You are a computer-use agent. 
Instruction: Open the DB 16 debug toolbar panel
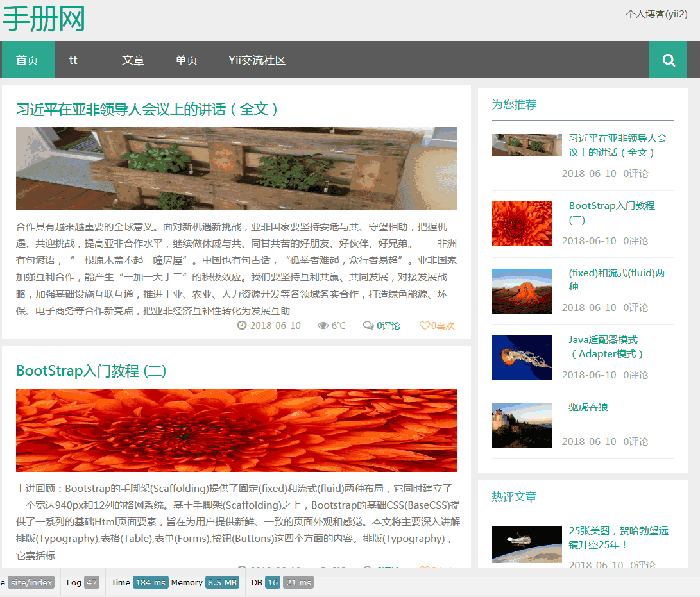point(265,582)
